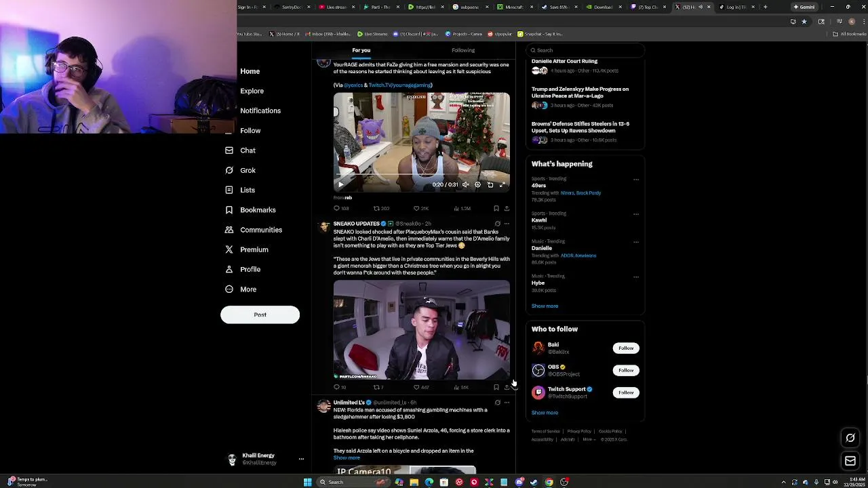Click the Bookmarks sidebar icon
868x488 pixels.
point(229,210)
